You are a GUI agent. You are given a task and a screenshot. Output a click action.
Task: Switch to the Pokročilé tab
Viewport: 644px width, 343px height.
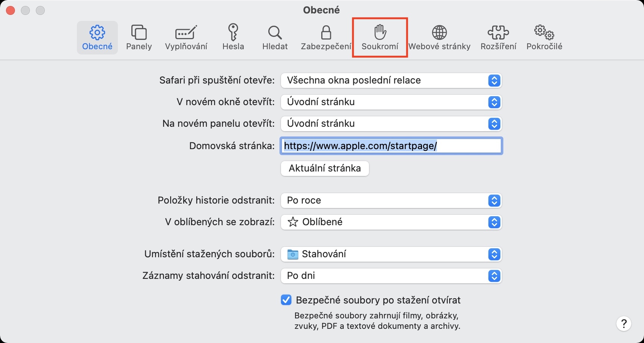544,37
